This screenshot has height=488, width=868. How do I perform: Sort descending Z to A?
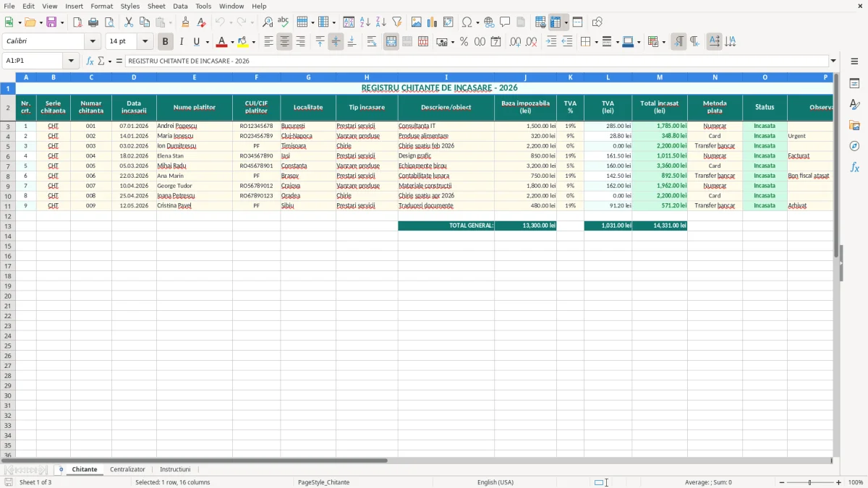[x=381, y=22]
